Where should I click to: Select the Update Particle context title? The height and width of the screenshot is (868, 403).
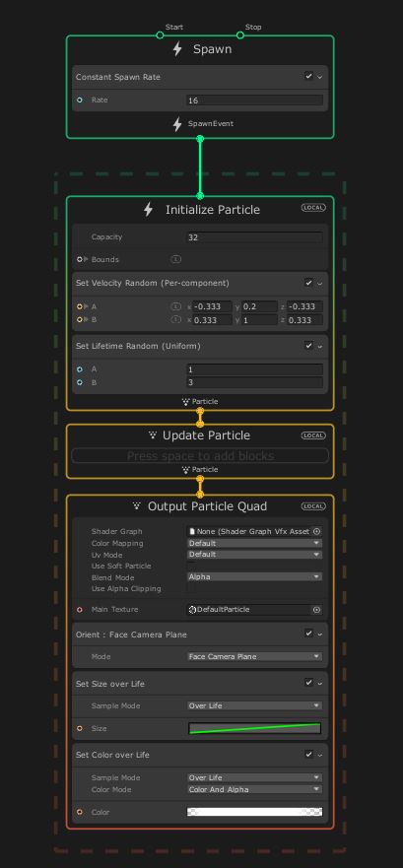pos(206,435)
